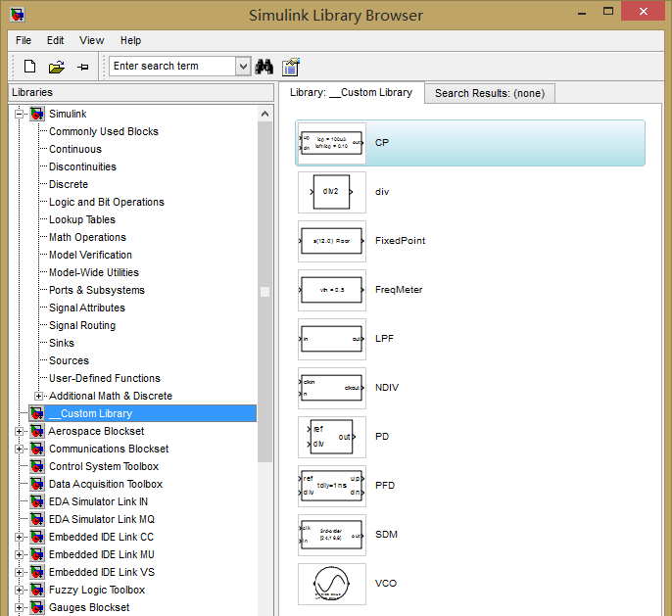
Task: Select the Discrete library entry
Action: click(69, 184)
